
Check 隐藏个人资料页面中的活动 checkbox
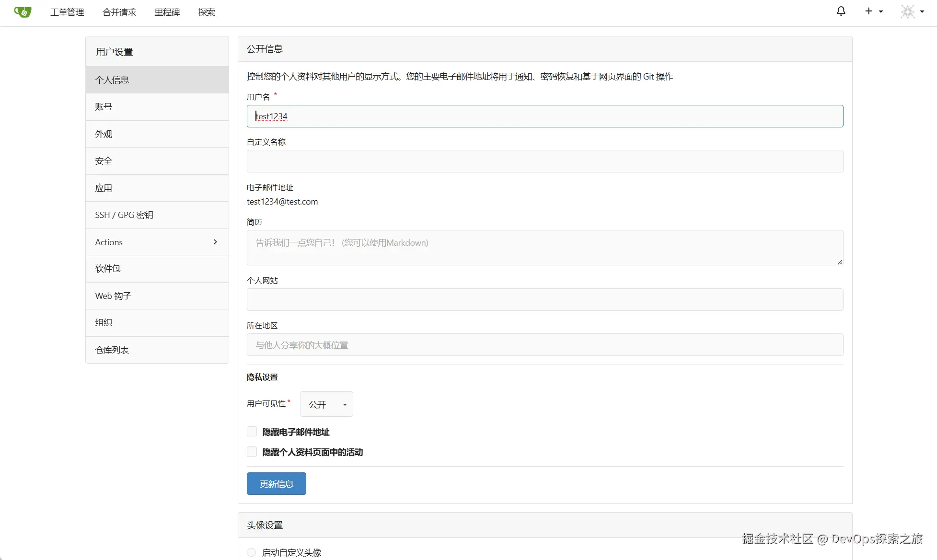252,452
